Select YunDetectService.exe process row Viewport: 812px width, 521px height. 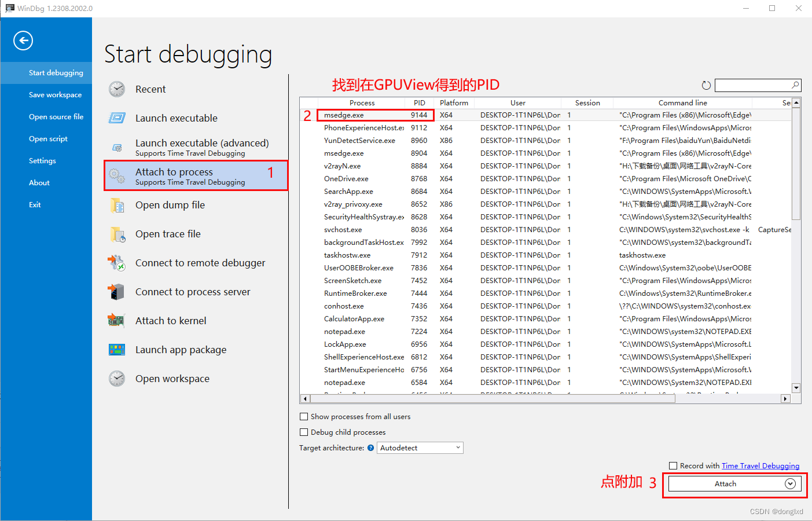click(546, 141)
